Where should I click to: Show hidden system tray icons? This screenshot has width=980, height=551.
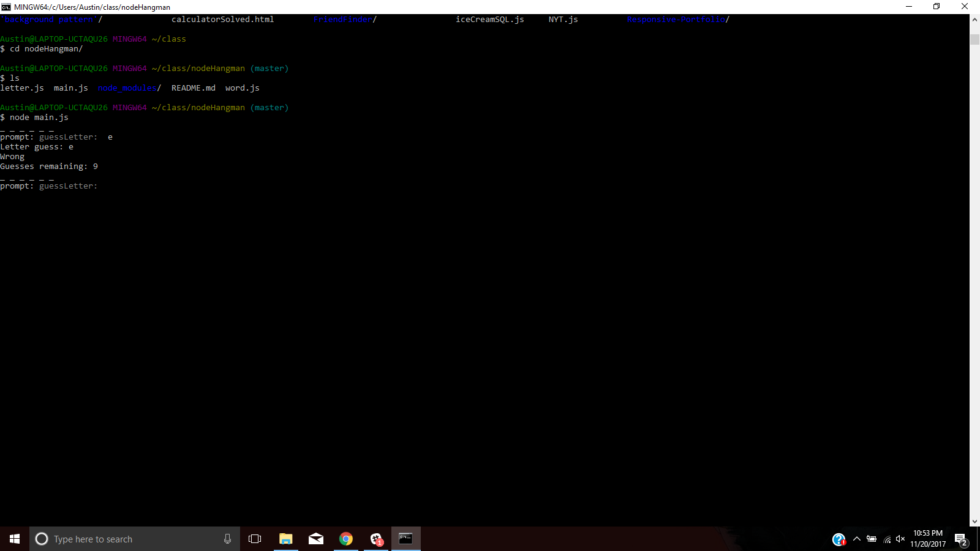click(857, 539)
